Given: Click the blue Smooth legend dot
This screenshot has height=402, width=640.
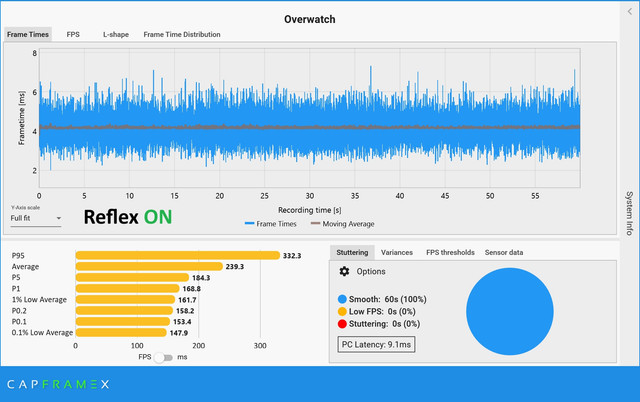Looking at the screenshot, I should coord(342,299).
